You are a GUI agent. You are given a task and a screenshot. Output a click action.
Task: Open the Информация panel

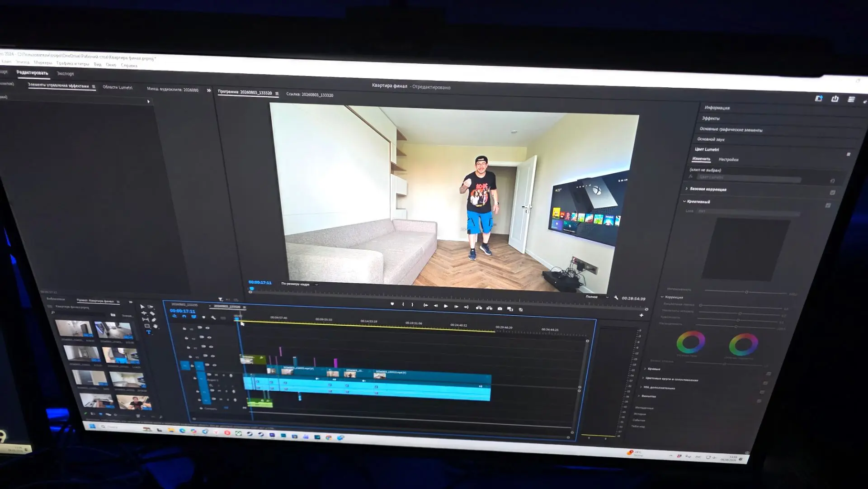point(717,108)
